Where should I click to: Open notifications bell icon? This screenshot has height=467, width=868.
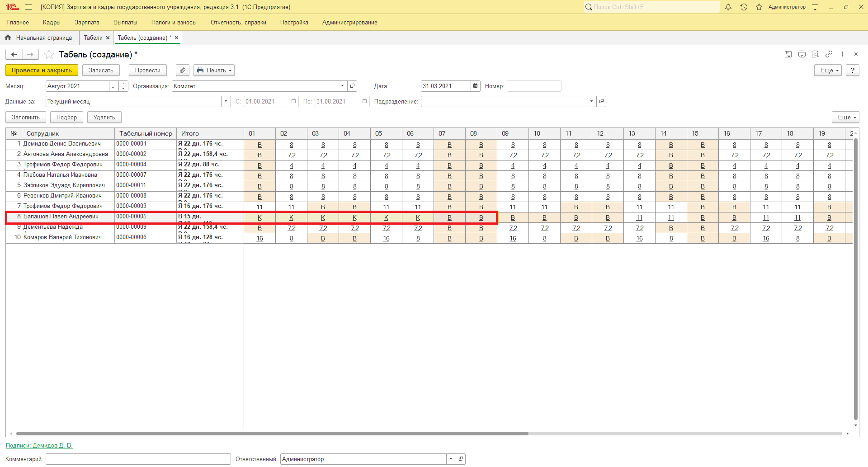pyautogui.click(x=728, y=7)
